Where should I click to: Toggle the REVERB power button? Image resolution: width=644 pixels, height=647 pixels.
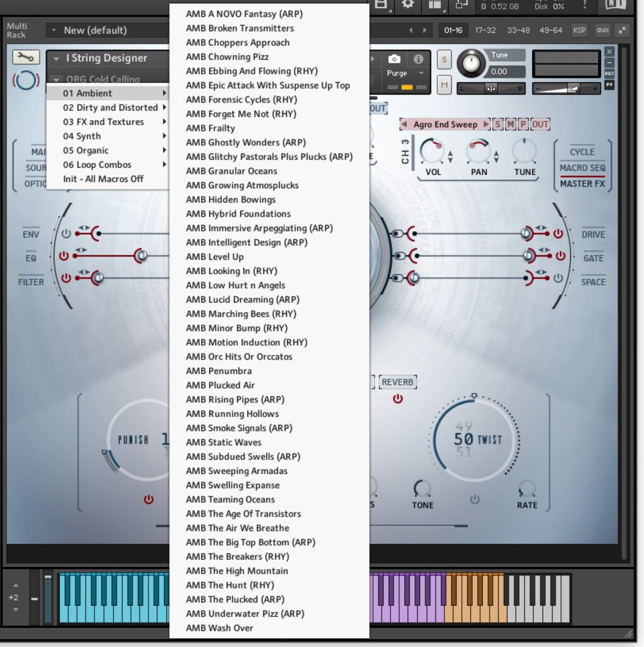coord(398,399)
